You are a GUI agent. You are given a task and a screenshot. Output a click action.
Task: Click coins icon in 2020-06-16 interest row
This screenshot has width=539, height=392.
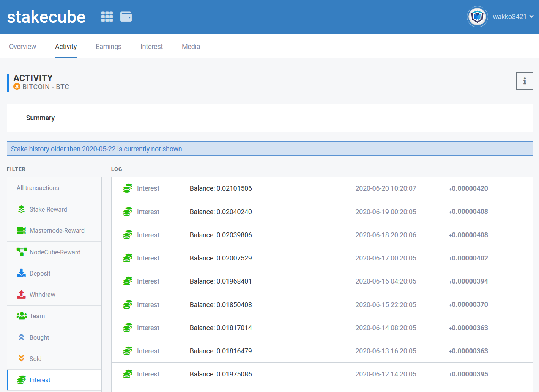pyautogui.click(x=128, y=281)
